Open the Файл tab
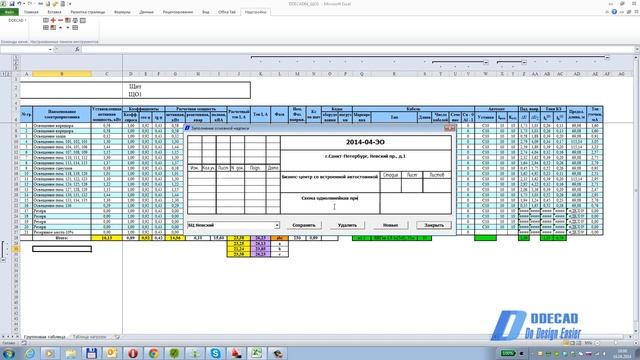This screenshot has height=360, width=640. tap(9, 12)
